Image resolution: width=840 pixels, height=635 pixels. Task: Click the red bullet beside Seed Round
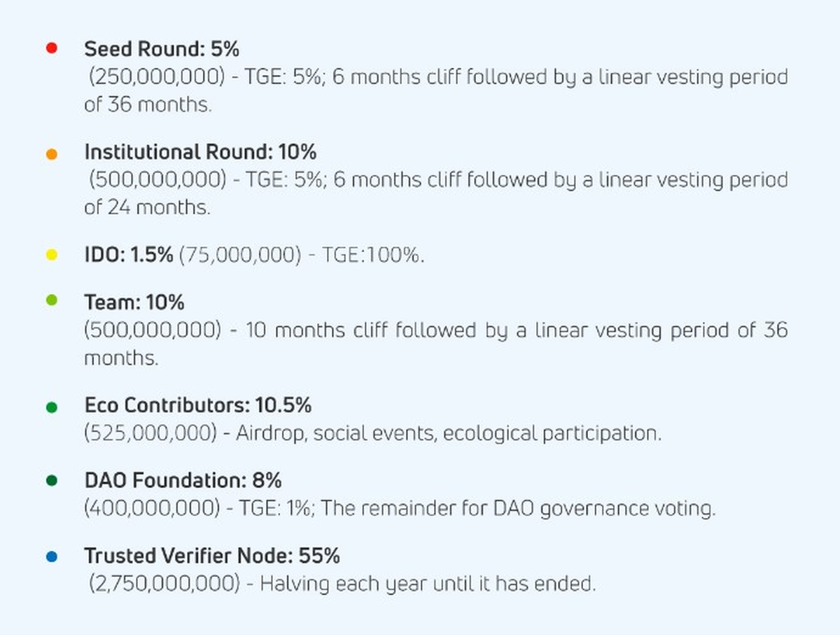pyautogui.click(x=51, y=48)
